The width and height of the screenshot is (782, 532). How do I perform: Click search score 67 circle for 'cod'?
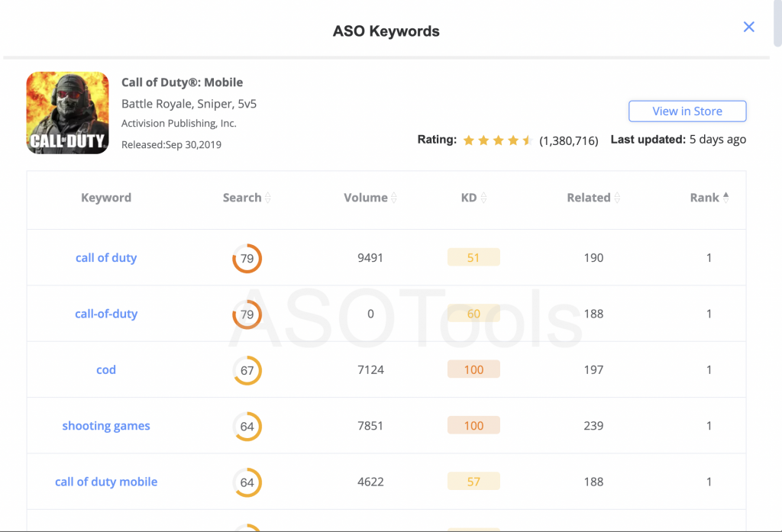tap(247, 370)
